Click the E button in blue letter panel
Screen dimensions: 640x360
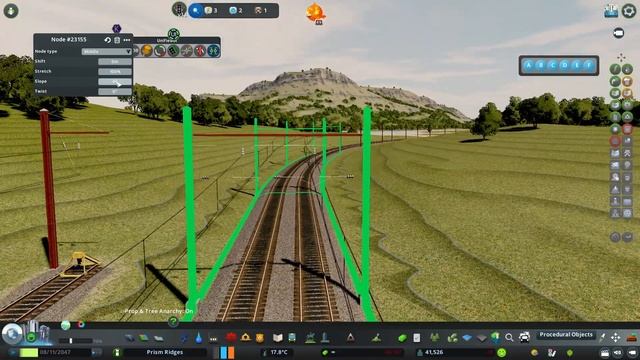click(577, 65)
